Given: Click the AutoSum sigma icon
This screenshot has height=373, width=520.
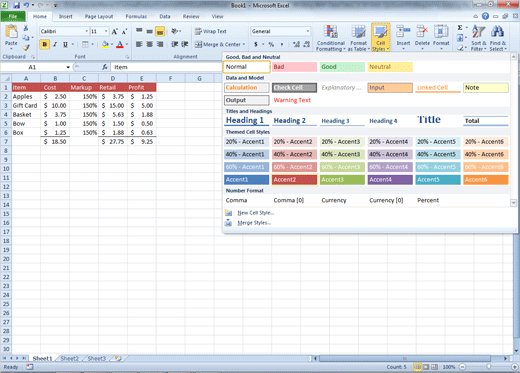Looking at the screenshot, I should pyautogui.click(x=460, y=28).
